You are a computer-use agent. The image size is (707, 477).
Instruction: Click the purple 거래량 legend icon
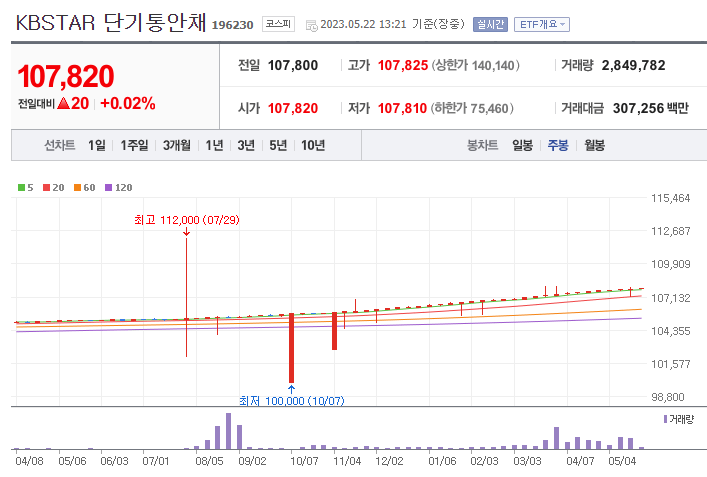[x=666, y=418]
